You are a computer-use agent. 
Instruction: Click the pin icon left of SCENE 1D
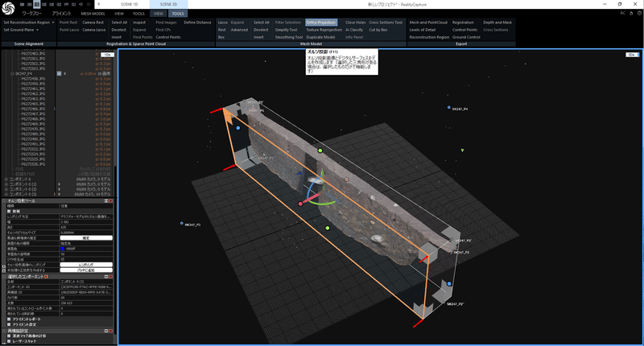(98, 4)
